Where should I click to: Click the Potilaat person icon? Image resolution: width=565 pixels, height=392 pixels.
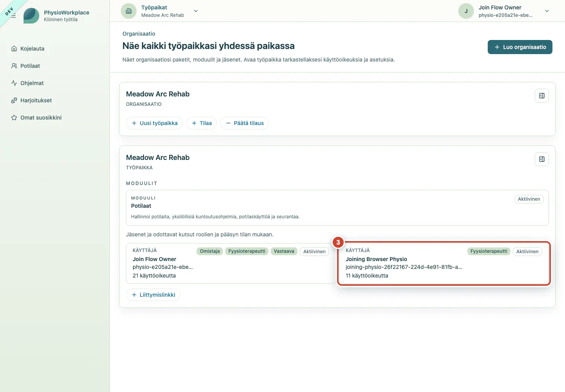tap(14, 66)
